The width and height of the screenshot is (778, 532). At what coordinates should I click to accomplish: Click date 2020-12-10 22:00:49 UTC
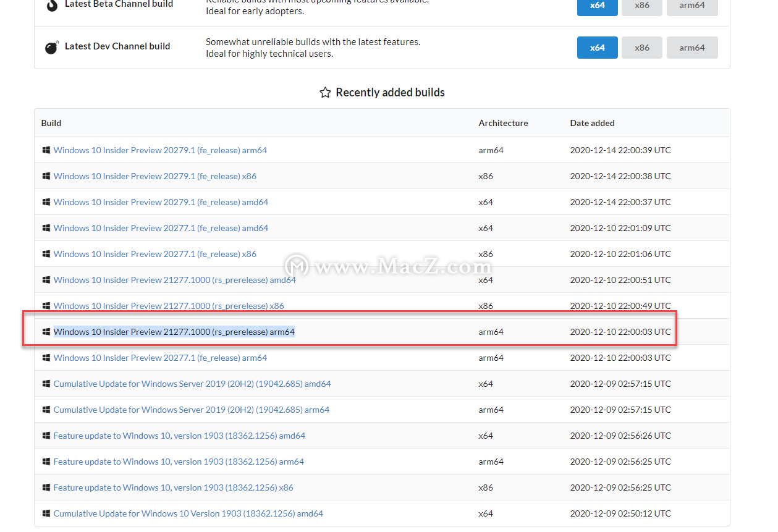click(620, 306)
